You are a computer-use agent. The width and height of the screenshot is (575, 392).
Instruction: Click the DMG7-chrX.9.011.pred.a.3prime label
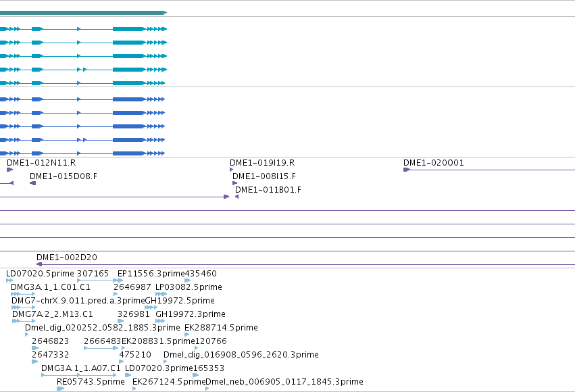(78, 301)
